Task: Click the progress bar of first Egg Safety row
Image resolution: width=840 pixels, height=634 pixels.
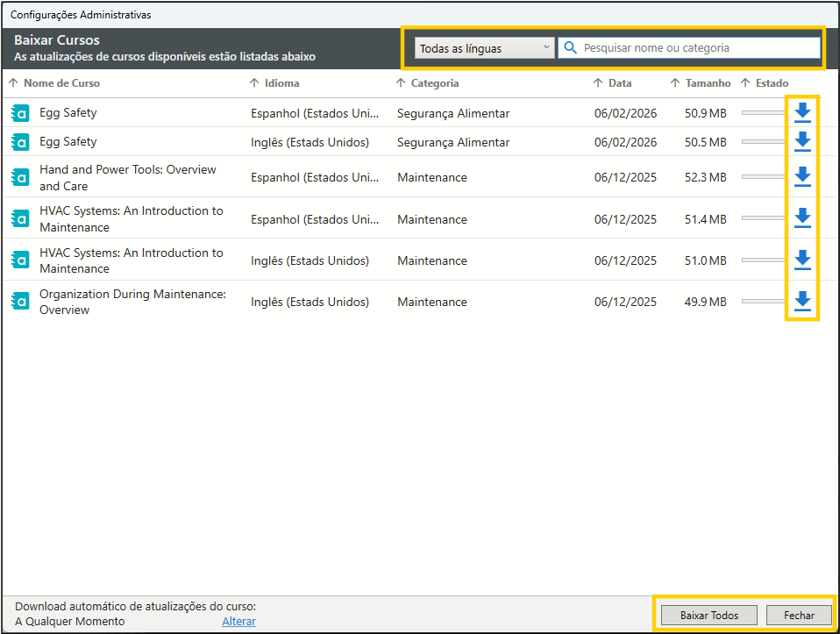Action: tap(764, 113)
